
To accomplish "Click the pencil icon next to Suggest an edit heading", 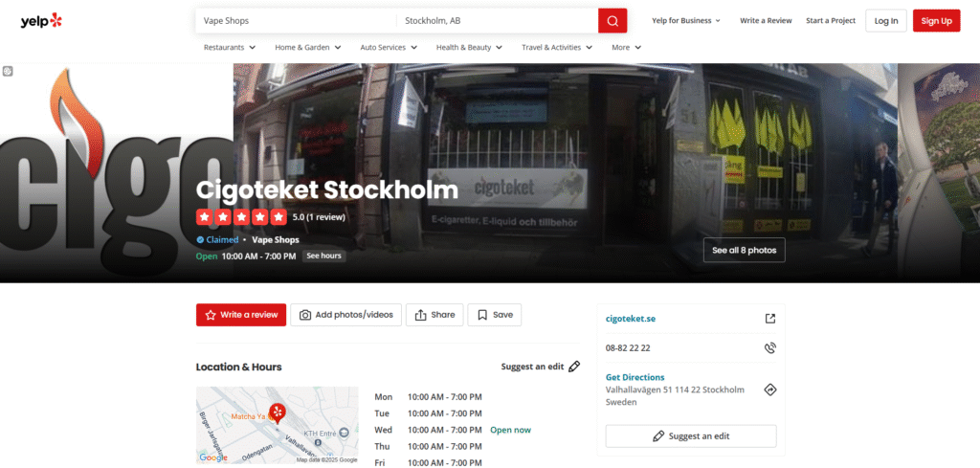I will (x=574, y=367).
